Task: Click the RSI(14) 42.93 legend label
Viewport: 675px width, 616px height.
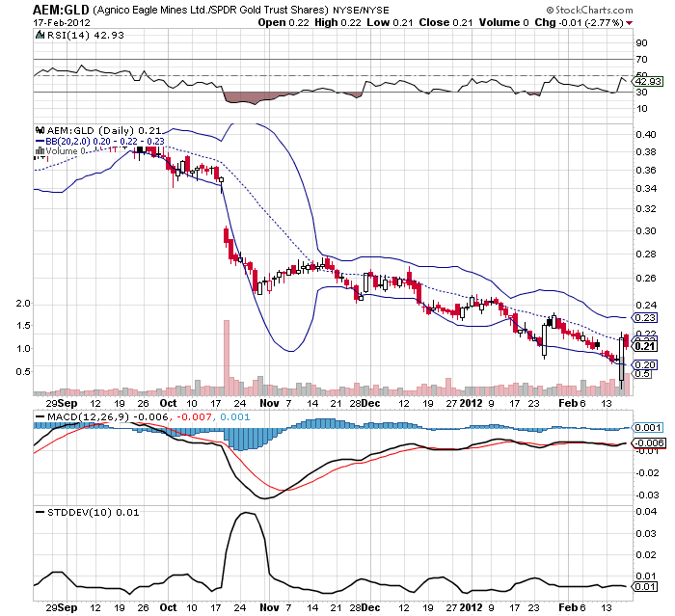Action: pos(85,36)
